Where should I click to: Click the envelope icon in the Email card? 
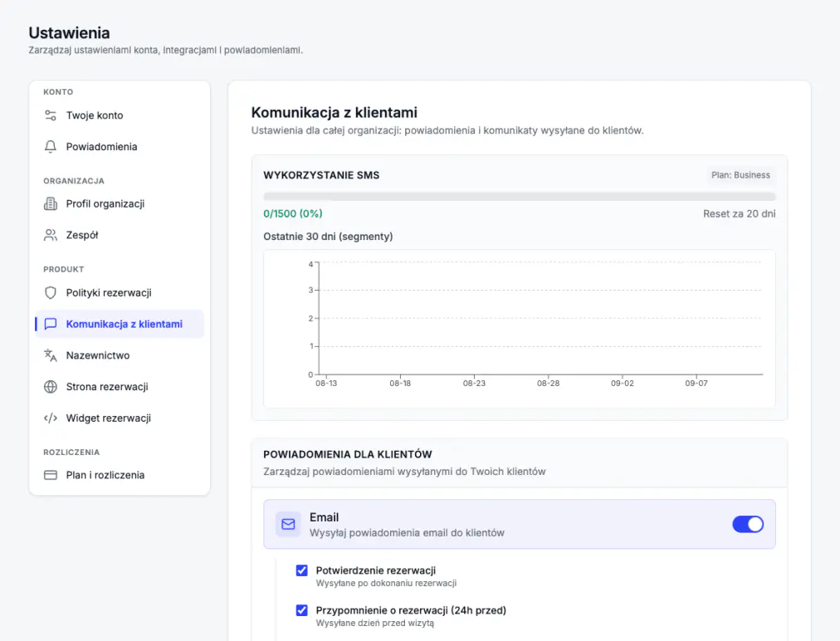(x=288, y=524)
